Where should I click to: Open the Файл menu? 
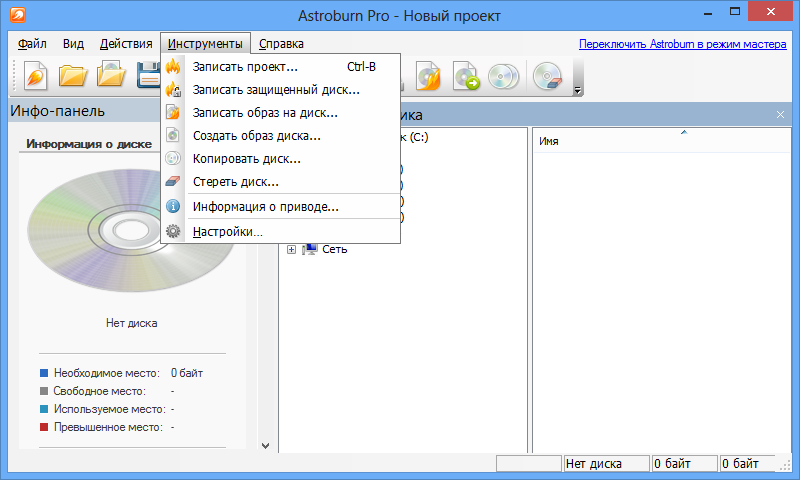coord(32,44)
